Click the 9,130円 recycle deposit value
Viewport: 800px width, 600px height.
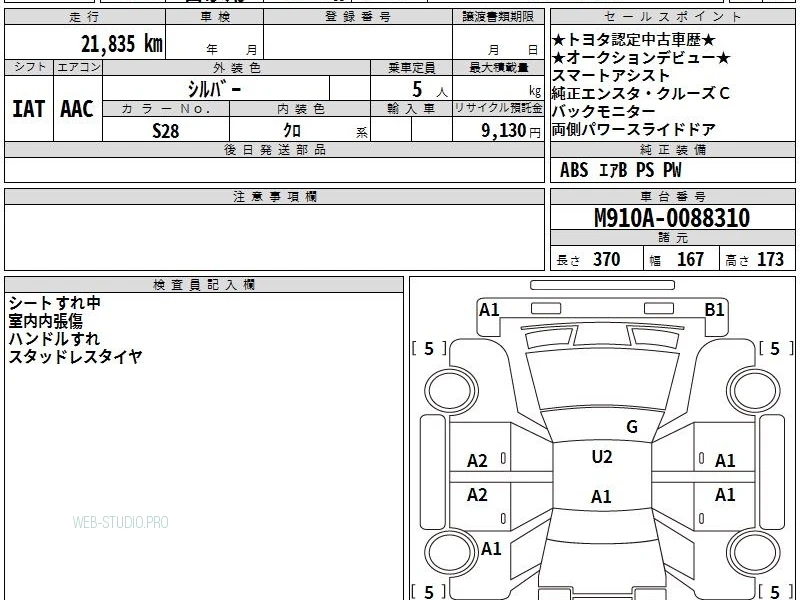pos(511,131)
